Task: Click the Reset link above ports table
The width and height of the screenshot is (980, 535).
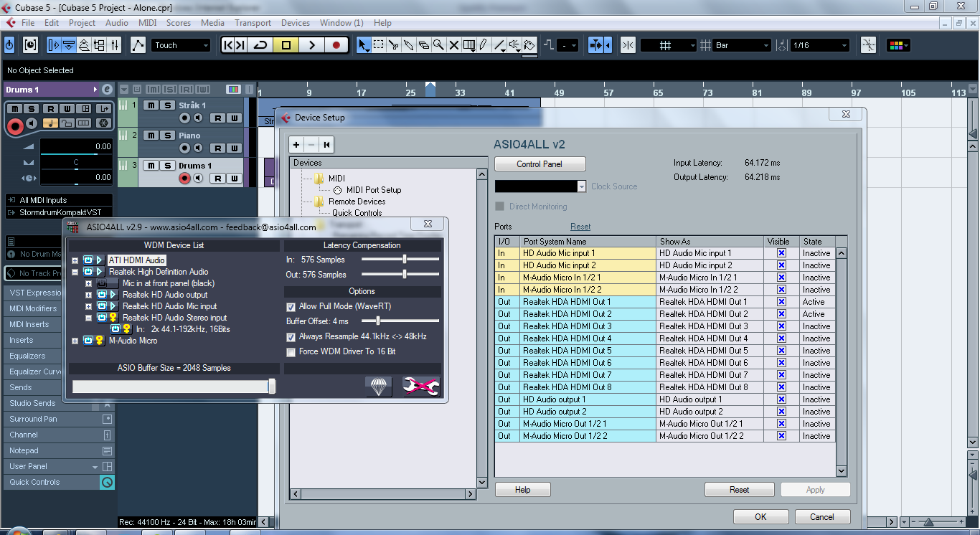Action: tap(580, 227)
